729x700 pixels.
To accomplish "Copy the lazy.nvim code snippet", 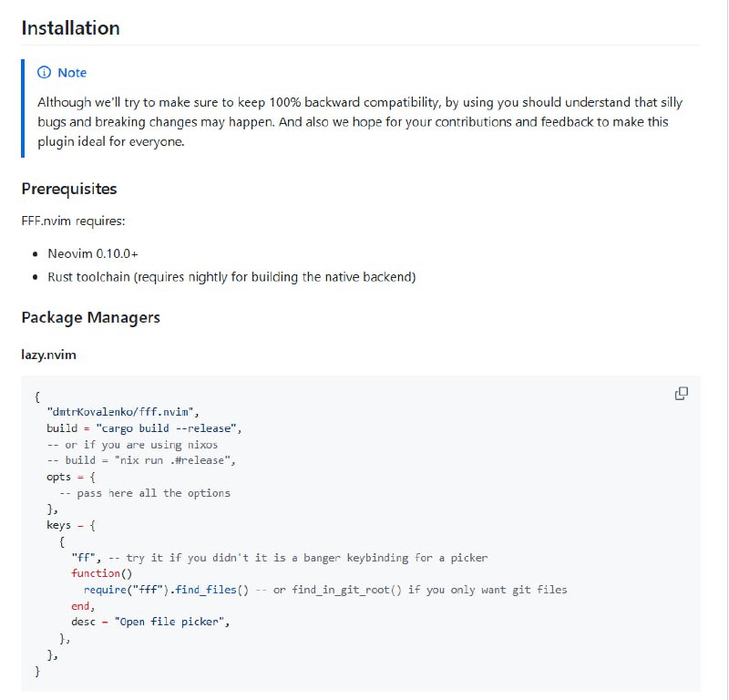I will 680,391.
